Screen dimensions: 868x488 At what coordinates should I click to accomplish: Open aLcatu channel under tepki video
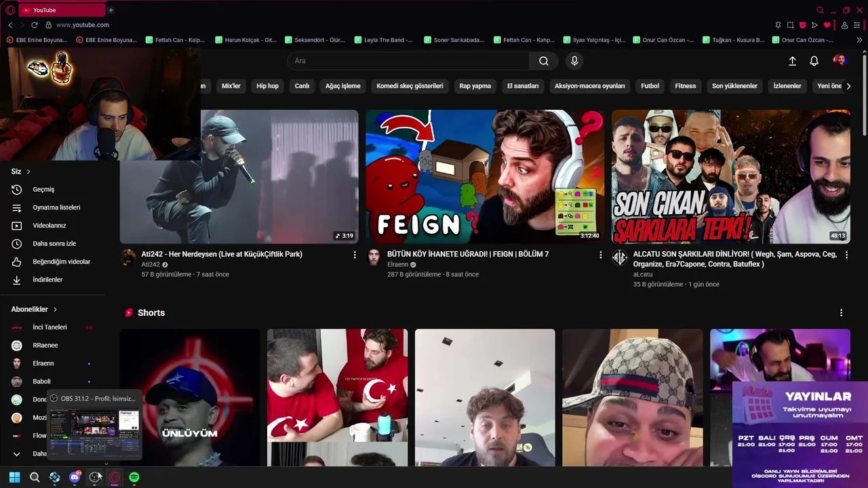point(643,274)
